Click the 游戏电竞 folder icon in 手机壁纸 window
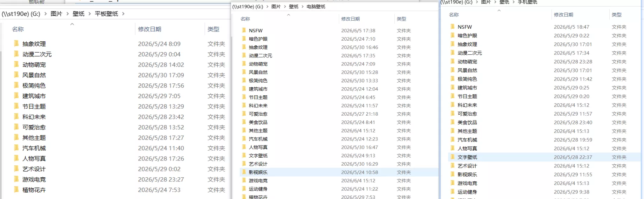 pos(453,183)
